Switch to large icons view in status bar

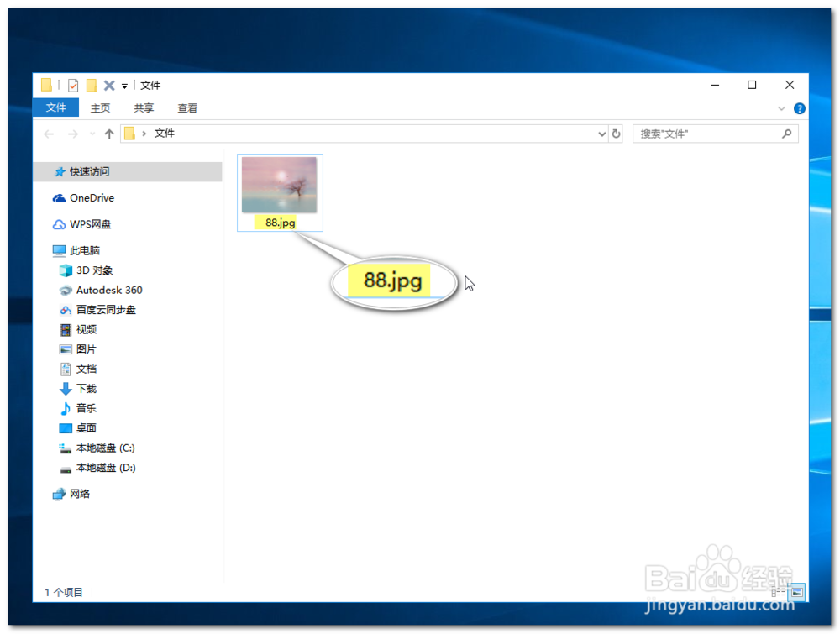(798, 592)
